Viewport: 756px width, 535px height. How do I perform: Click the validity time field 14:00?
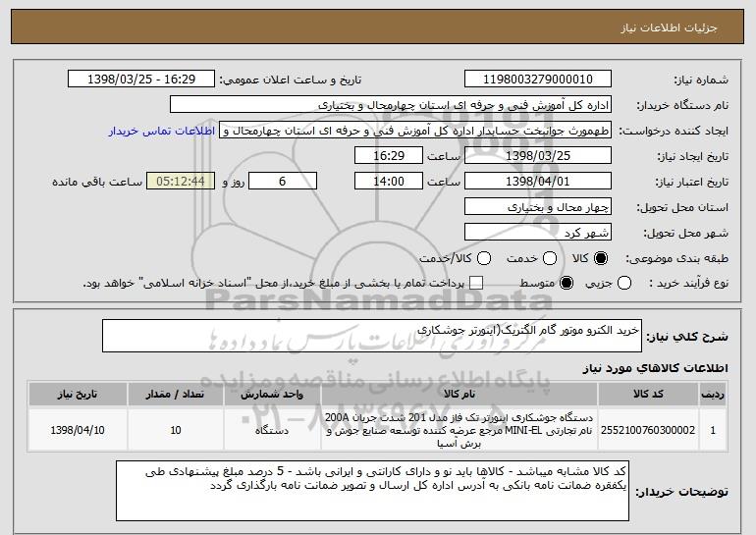pos(389,182)
